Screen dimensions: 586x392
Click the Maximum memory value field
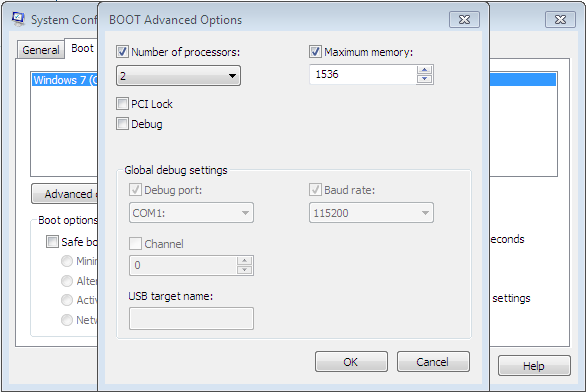(363, 74)
